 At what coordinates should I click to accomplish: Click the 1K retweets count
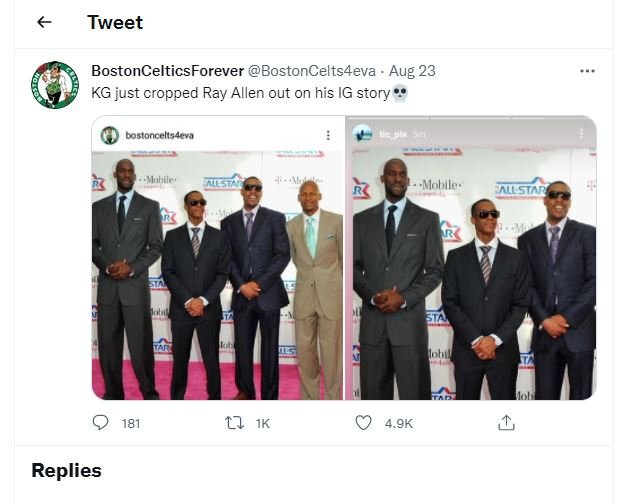coord(263,424)
